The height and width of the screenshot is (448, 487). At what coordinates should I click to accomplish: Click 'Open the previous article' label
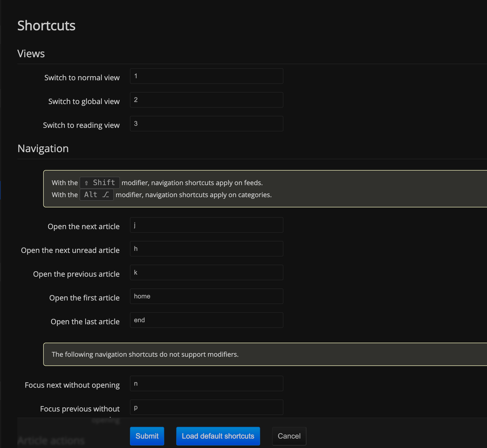pos(76,274)
